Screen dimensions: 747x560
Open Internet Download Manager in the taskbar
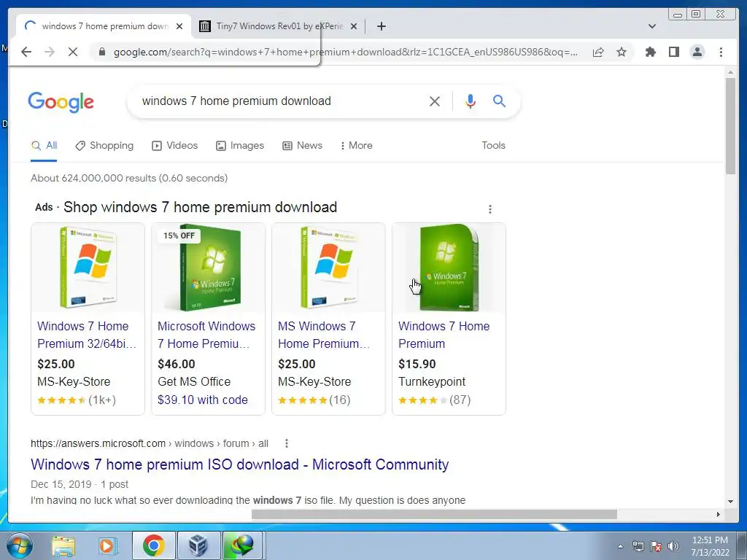(242, 545)
